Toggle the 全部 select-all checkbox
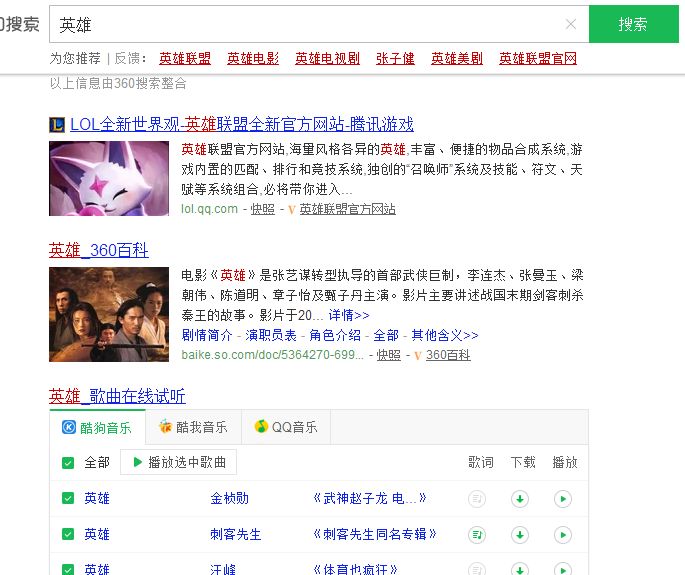 [x=68, y=463]
